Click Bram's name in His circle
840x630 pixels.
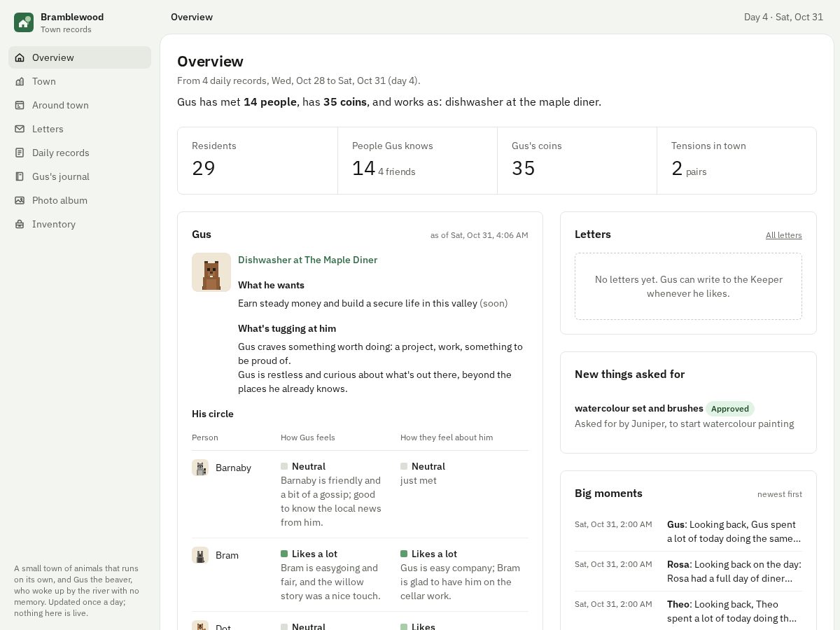point(227,555)
